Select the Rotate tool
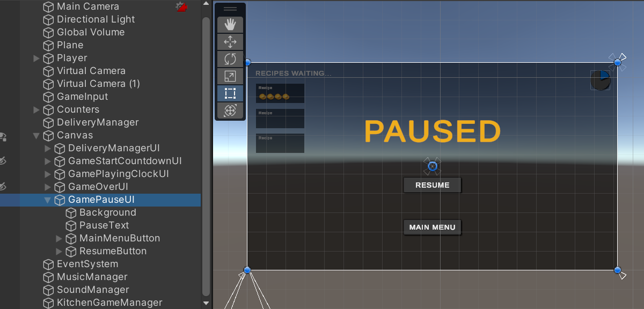 click(230, 58)
